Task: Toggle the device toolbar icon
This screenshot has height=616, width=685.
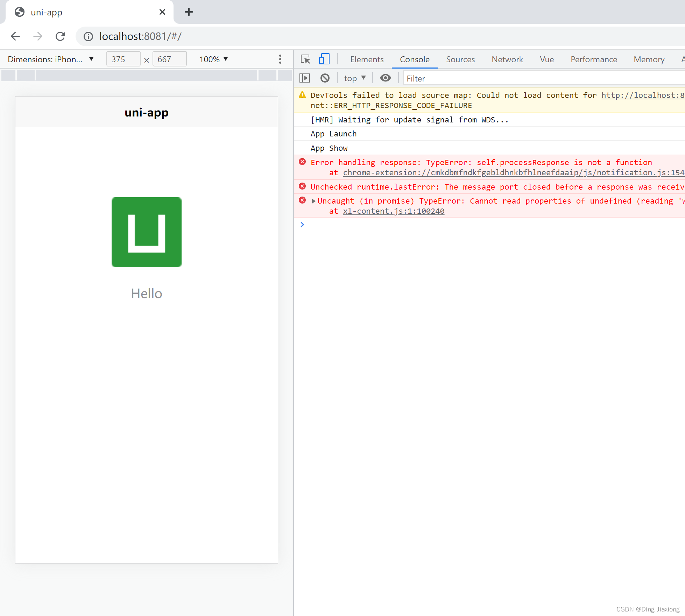Action: point(324,59)
